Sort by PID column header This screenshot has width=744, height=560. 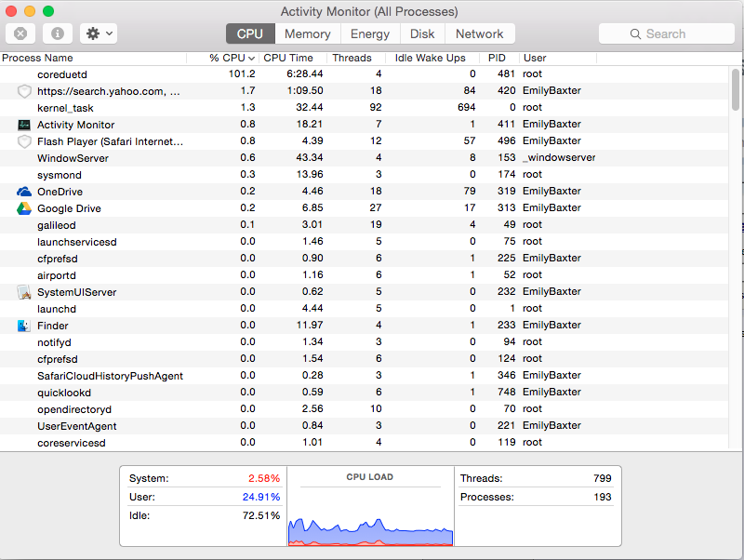coord(498,58)
